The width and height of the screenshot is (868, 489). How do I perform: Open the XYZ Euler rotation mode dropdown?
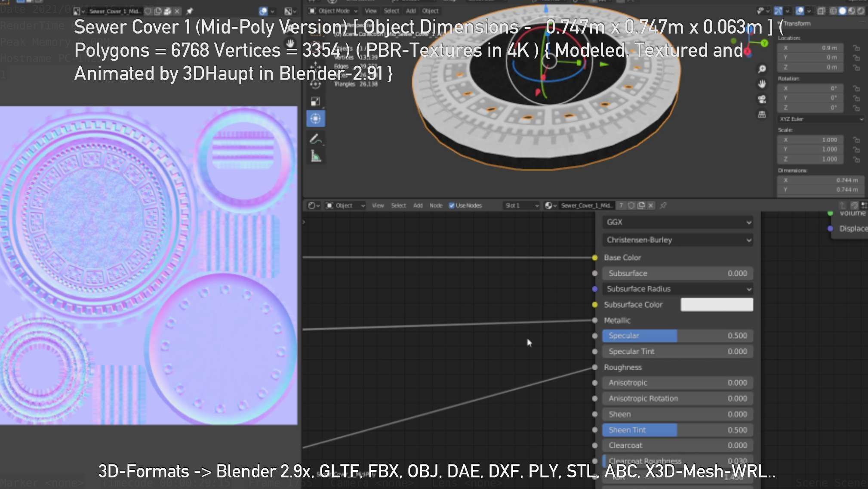[x=821, y=119]
